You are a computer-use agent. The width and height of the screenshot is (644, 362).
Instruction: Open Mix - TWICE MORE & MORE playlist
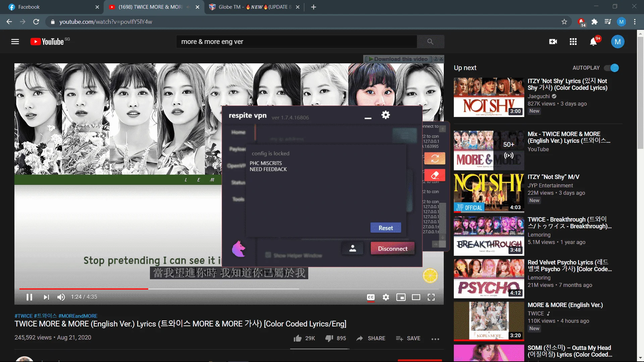pyautogui.click(x=489, y=150)
